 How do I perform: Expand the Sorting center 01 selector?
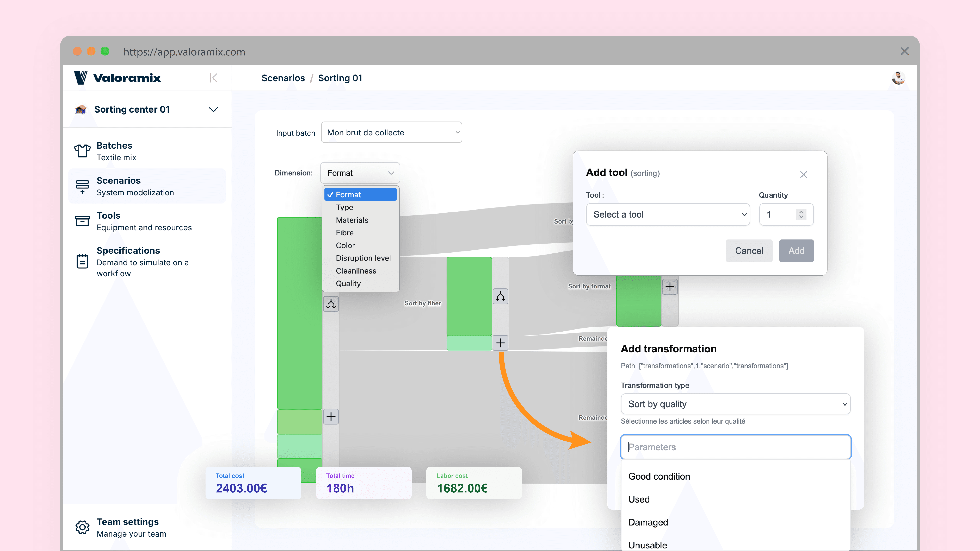tap(213, 110)
